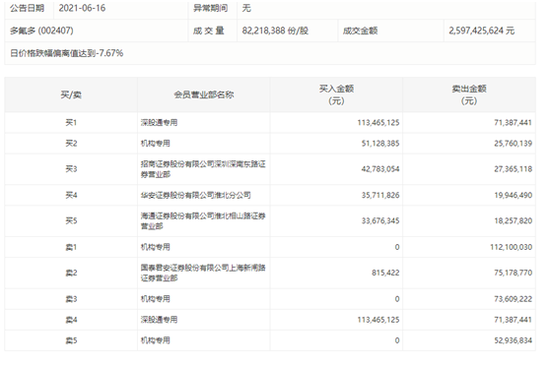
Task: Click the sell amount 18,257,820
Action: click(513, 221)
